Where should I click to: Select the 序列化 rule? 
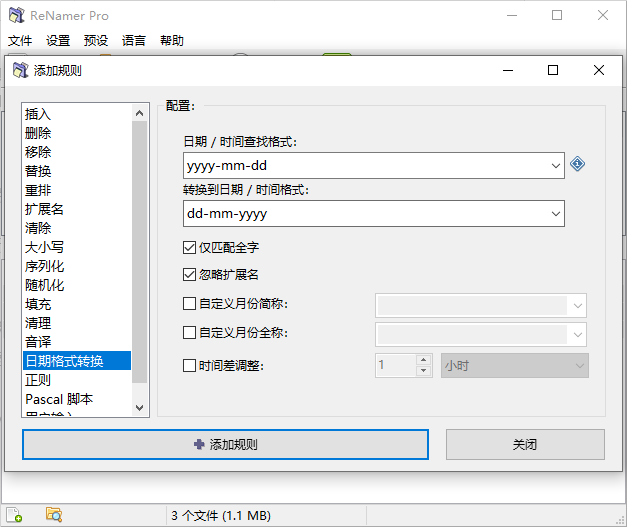pyautogui.click(x=77, y=266)
